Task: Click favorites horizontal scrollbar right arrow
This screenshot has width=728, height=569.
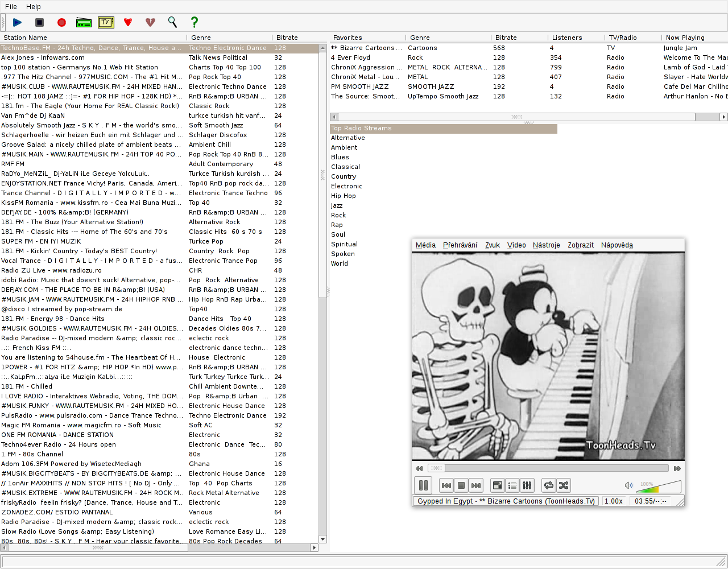Action: tap(723, 117)
